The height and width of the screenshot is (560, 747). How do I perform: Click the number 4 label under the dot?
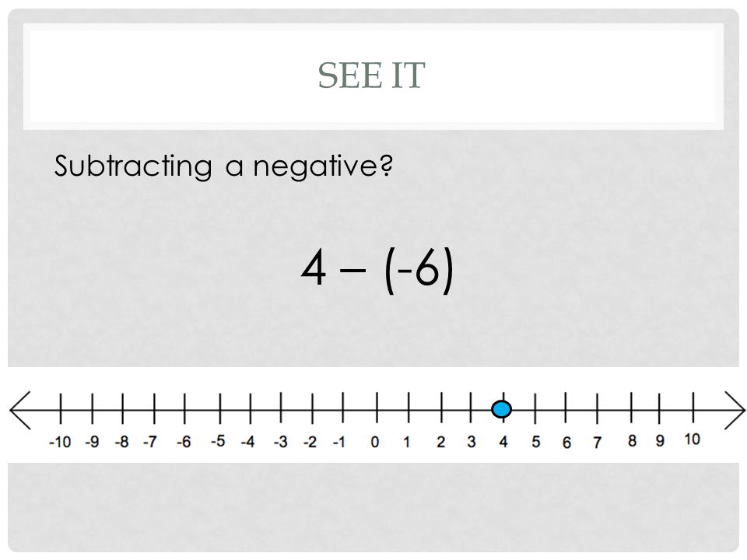click(x=503, y=442)
